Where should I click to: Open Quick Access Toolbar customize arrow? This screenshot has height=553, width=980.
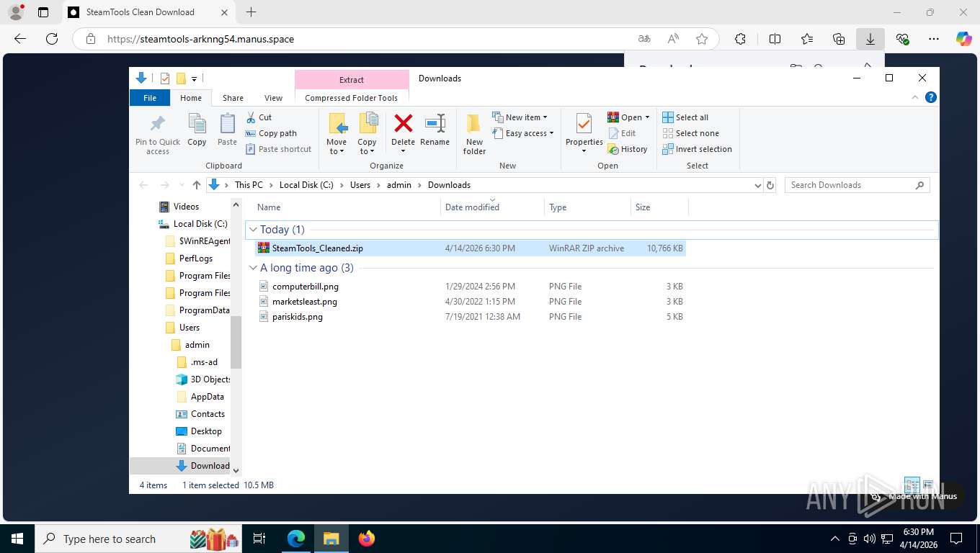194,78
